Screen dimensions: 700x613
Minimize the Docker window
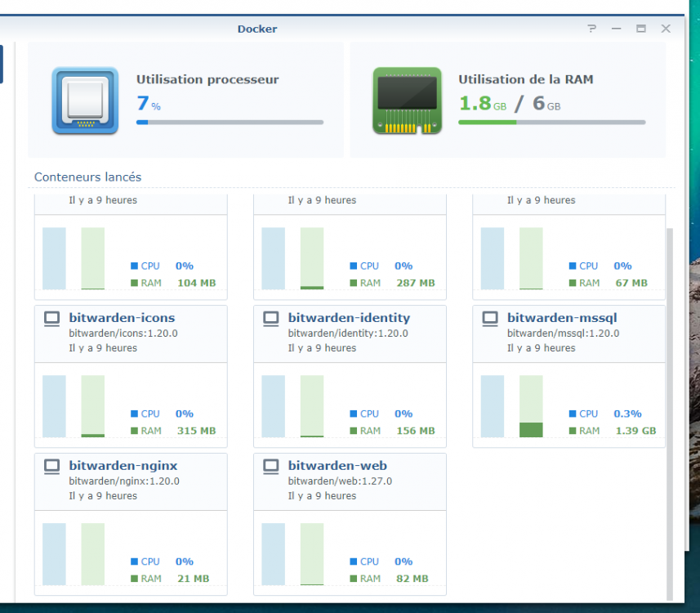click(617, 29)
